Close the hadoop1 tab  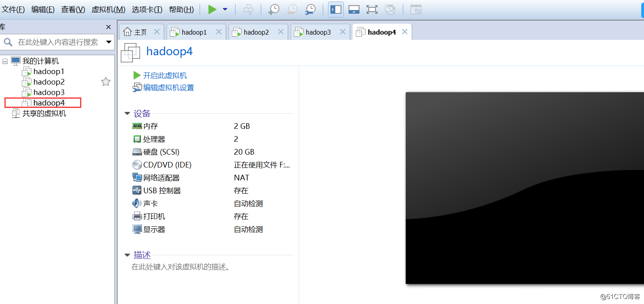[x=219, y=32]
